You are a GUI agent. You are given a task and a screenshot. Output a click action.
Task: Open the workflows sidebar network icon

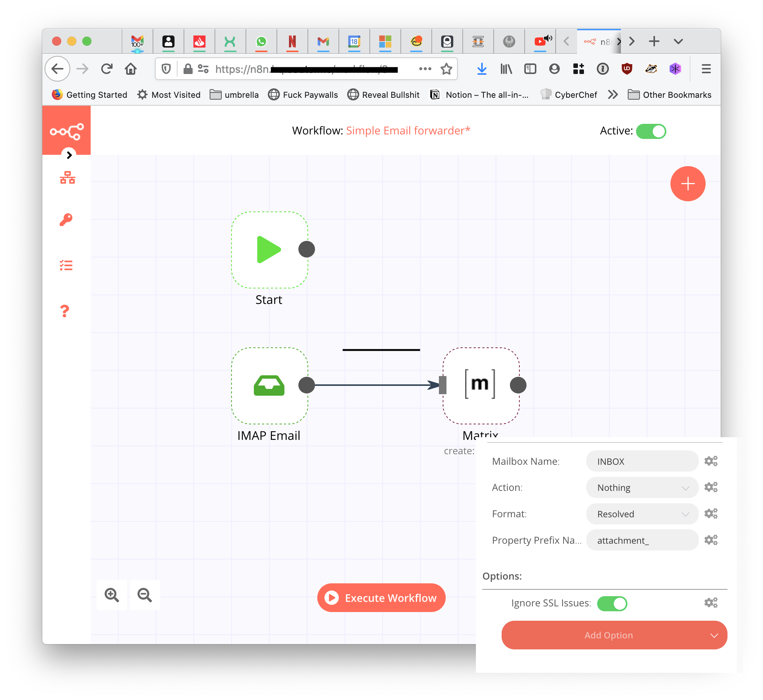[68, 177]
